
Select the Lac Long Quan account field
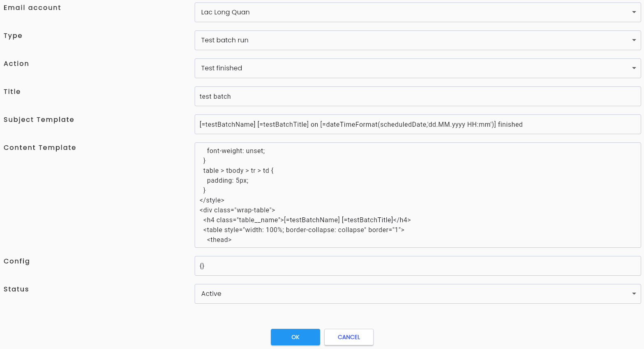pos(418,12)
